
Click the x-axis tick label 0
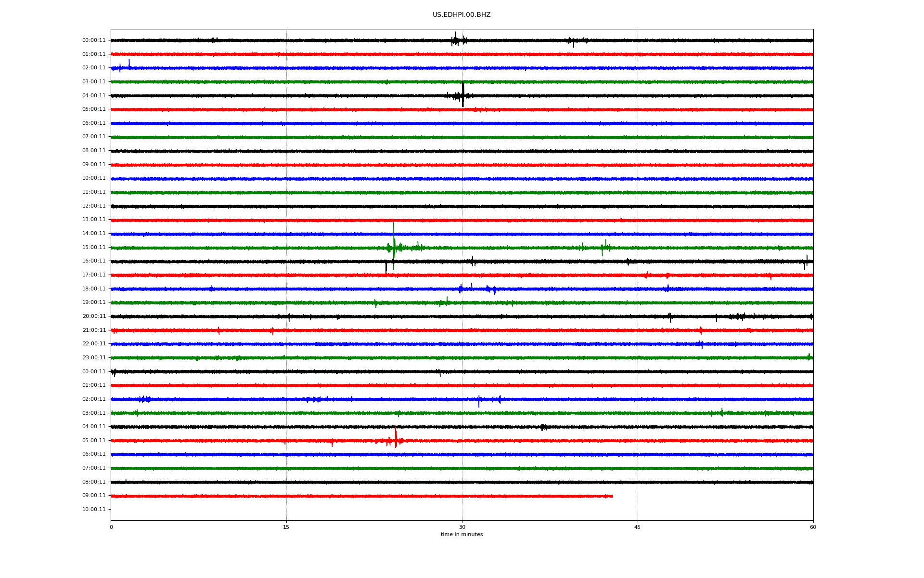[x=111, y=527]
